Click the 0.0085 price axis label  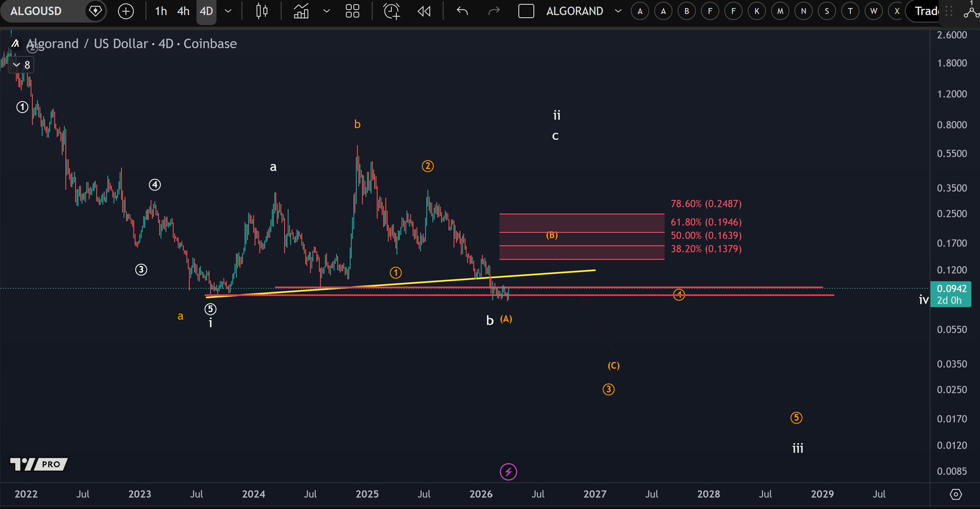click(952, 471)
